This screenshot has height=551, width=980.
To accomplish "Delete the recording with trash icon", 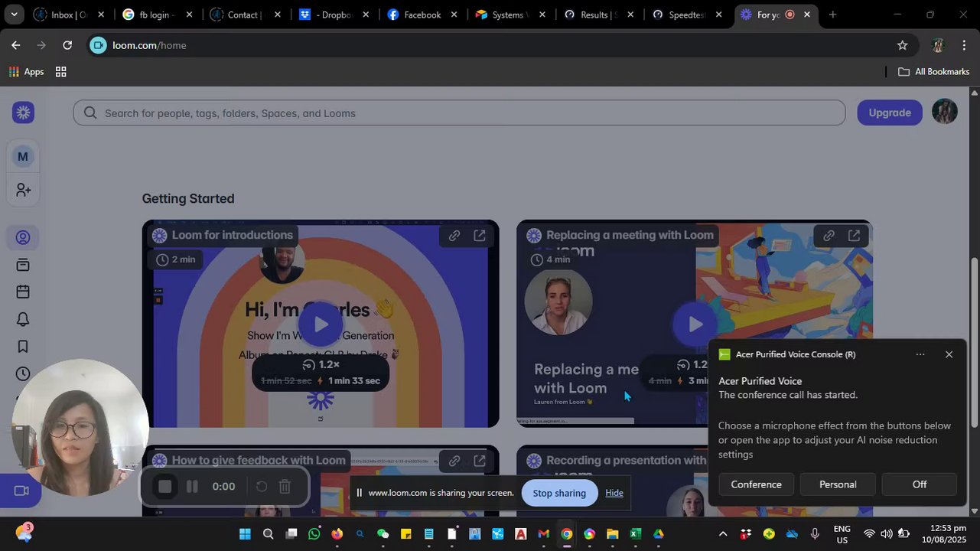I will [x=285, y=486].
